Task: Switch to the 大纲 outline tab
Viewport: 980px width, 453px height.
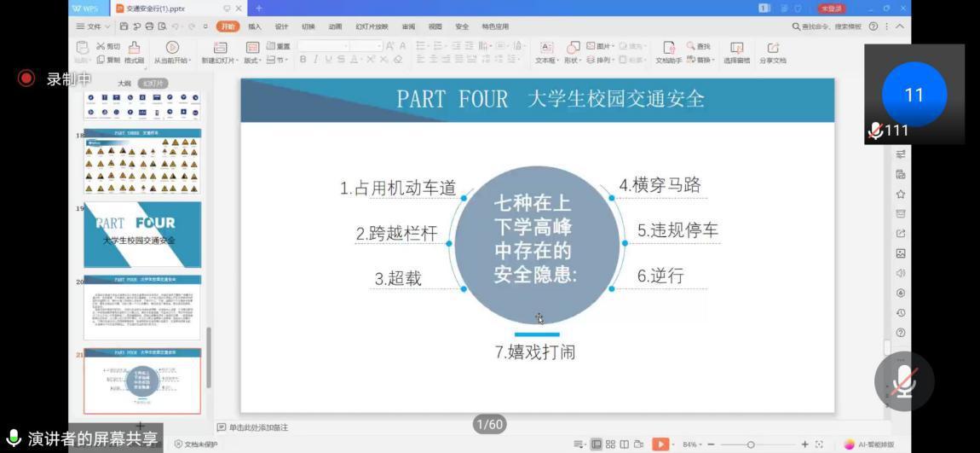Action: coord(124,84)
